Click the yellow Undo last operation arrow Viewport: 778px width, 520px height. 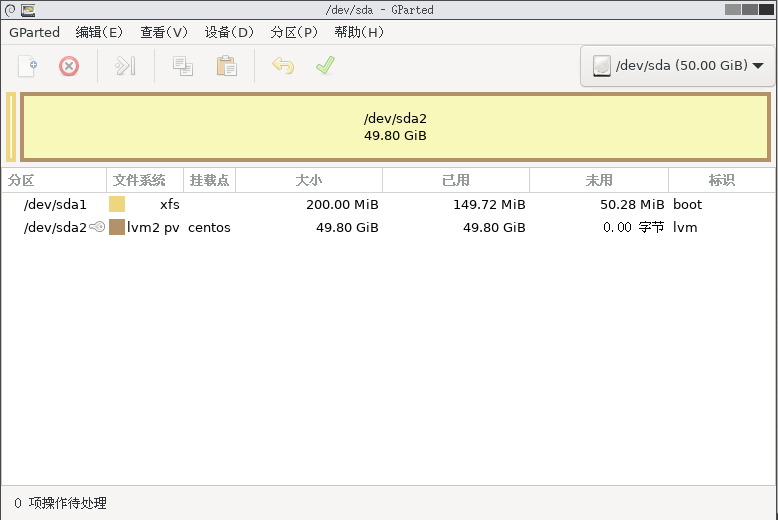point(283,65)
